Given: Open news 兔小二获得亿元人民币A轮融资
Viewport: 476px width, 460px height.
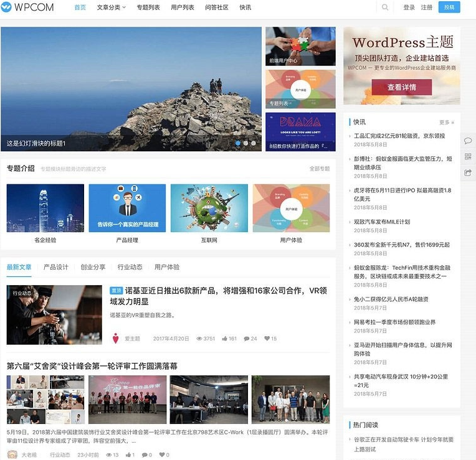Looking at the screenshot, I should [x=391, y=299].
